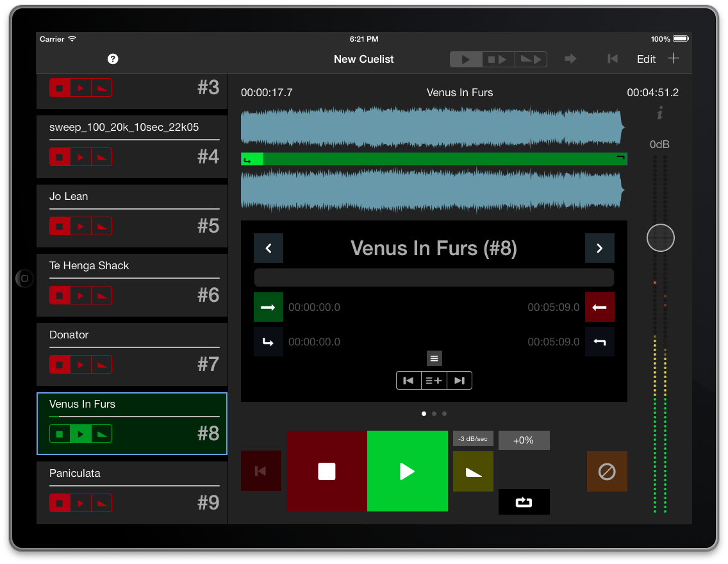
Task: Select the Donator cue title
Action: tap(69, 335)
